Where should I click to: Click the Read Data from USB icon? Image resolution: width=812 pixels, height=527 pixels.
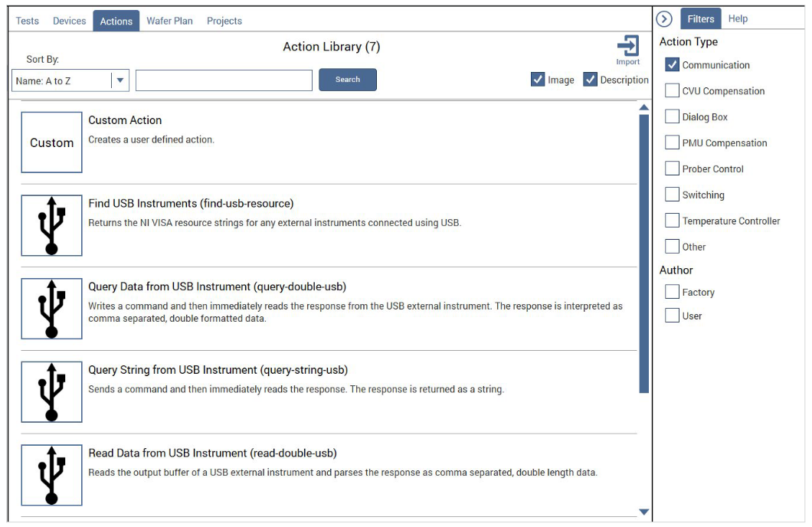click(51, 475)
